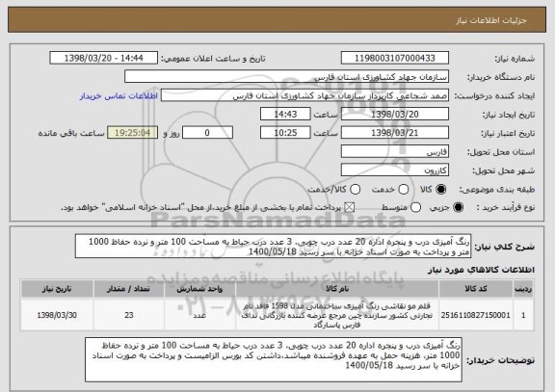
Task: Click the تاریخ اعتبار نیاز date field
Action: tap(395, 133)
